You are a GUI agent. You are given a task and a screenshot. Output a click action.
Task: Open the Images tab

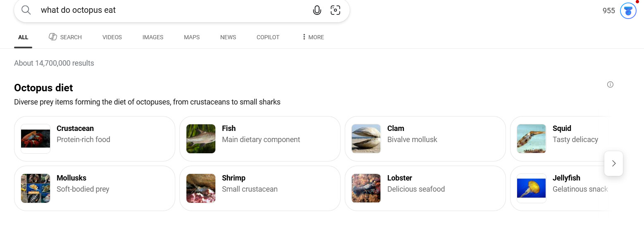(153, 37)
